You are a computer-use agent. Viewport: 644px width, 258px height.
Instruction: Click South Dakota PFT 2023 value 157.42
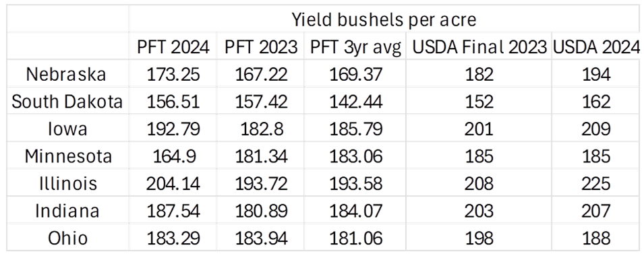pyautogui.click(x=261, y=101)
